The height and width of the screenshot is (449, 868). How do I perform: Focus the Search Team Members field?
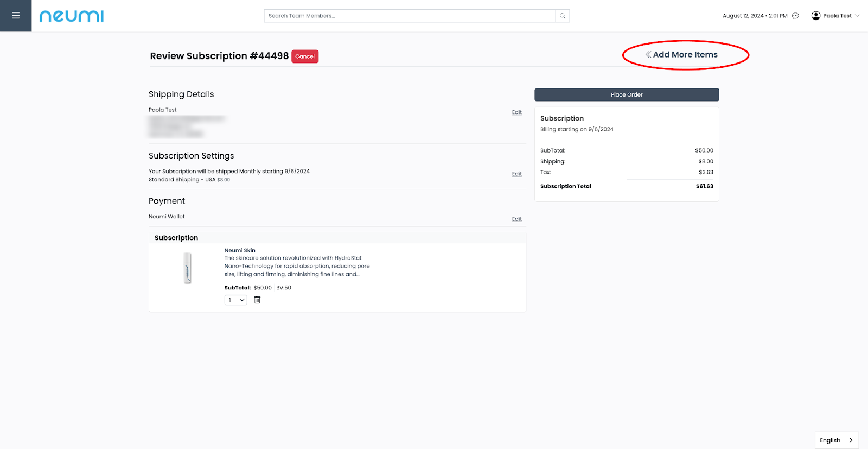pyautogui.click(x=410, y=16)
